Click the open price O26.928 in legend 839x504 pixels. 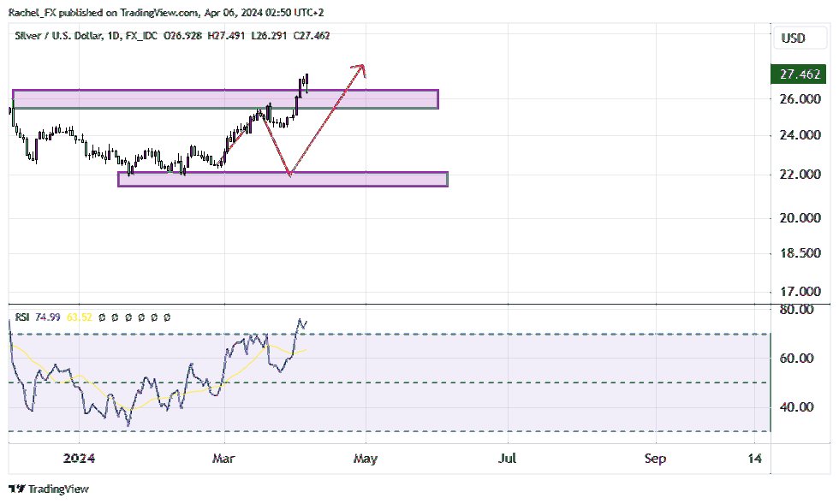click(183, 36)
